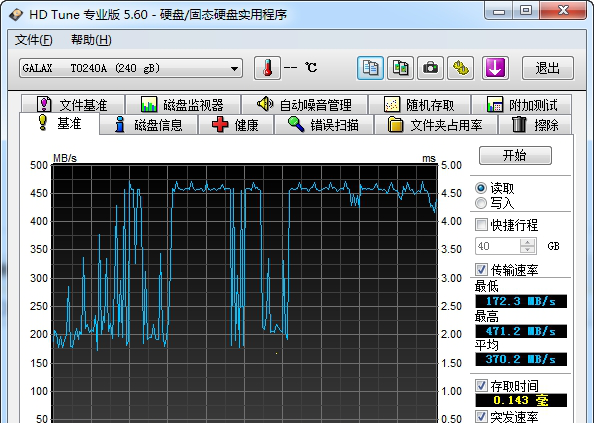Enable the 快捷行程 checkbox
Screen dimensions: 594x439
481,225
